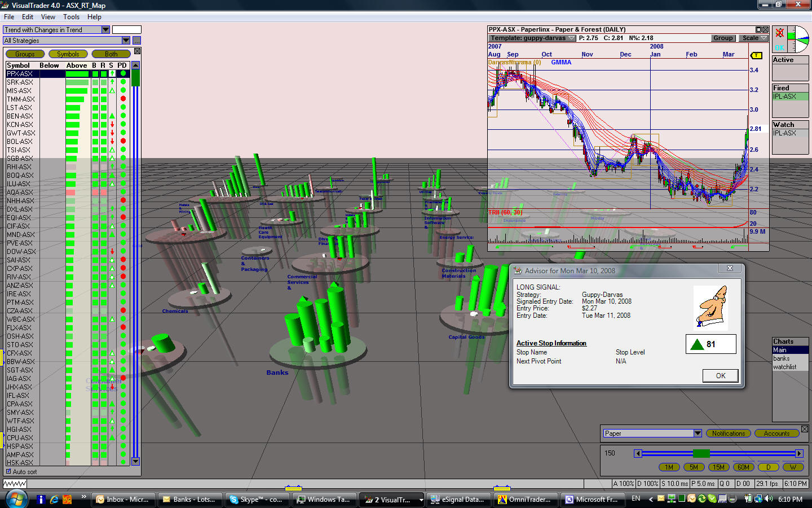Expand the Trend with Changes in Trend dropdown
The height and width of the screenshot is (508, 812).
click(105, 29)
